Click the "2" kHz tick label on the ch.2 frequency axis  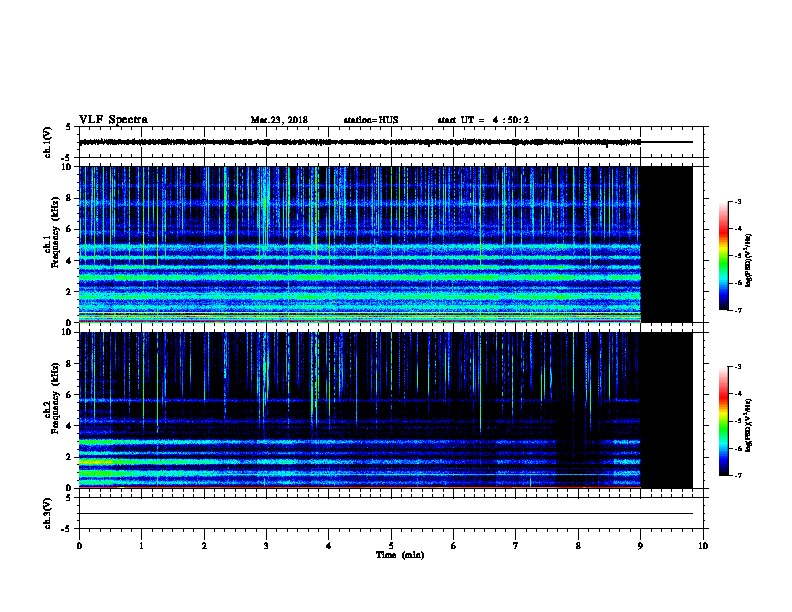[69, 457]
